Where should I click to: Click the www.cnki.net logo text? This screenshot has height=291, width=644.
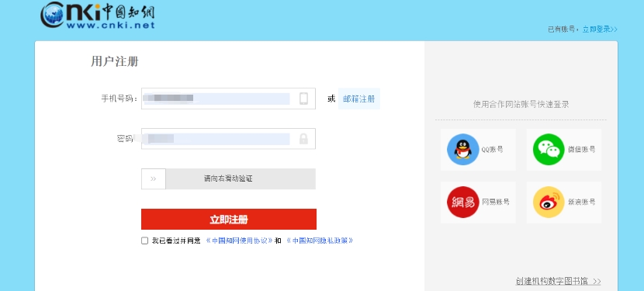coord(110,25)
